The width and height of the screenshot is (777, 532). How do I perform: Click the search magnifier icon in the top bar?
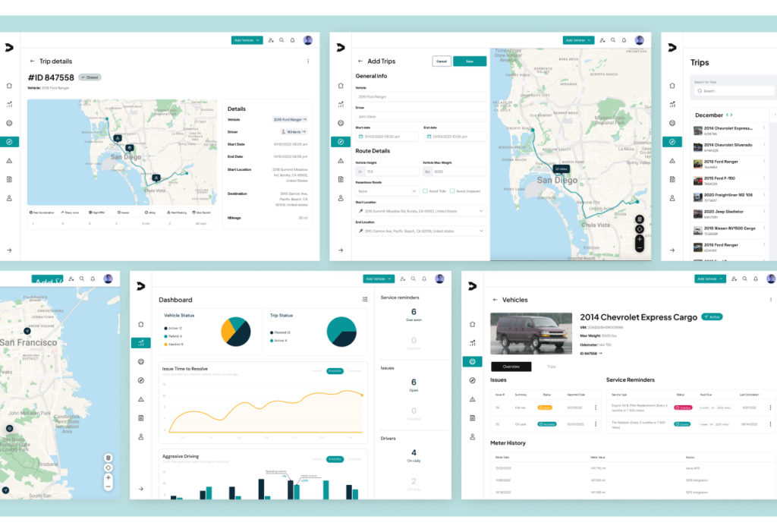click(x=282, y=40)
